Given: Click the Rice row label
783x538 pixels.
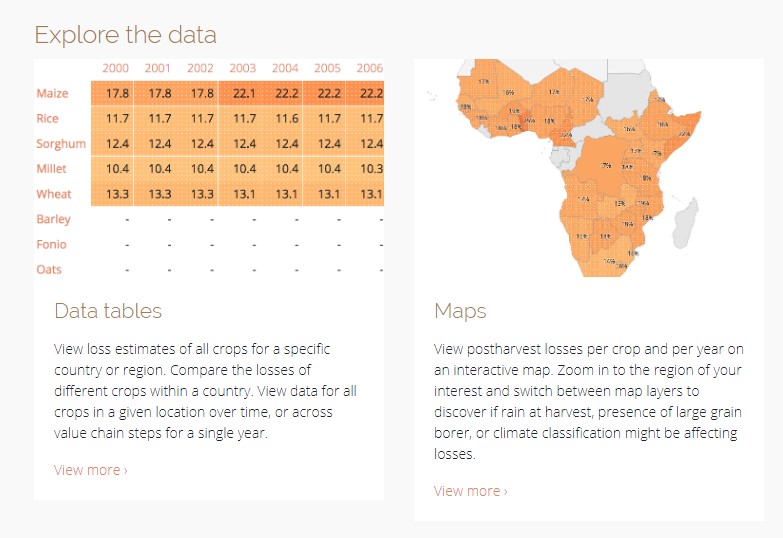Looking at the screenshot, I should (x=48, y=119).
